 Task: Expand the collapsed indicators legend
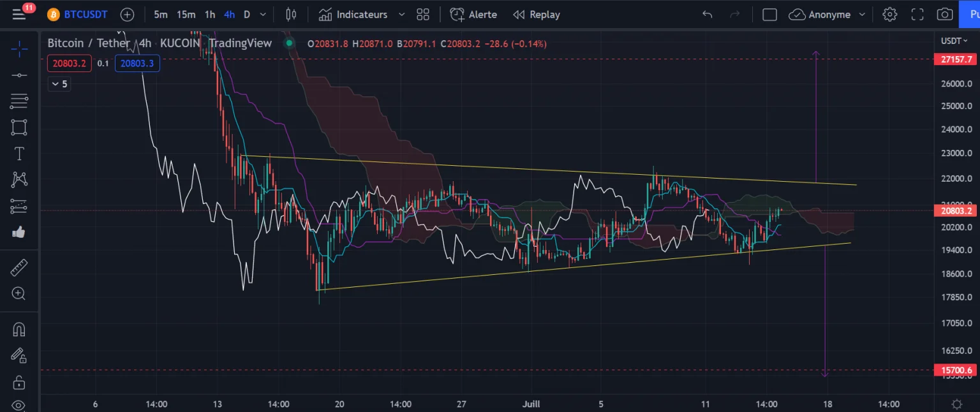coord(59,84)
